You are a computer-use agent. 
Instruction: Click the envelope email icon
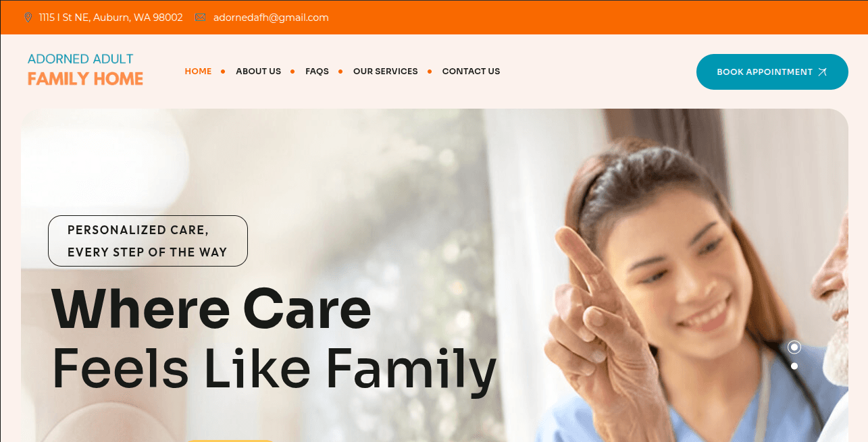click(200, 18)
